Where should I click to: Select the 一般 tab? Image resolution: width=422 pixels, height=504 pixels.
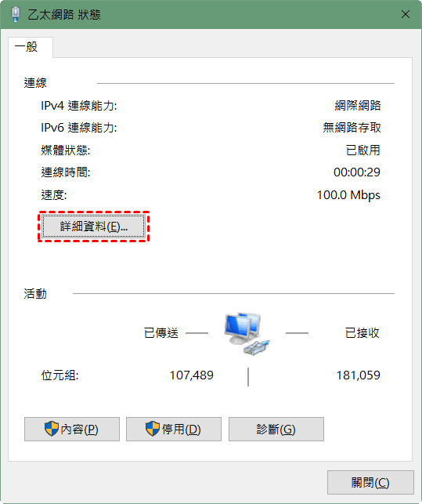click(27, 47)
